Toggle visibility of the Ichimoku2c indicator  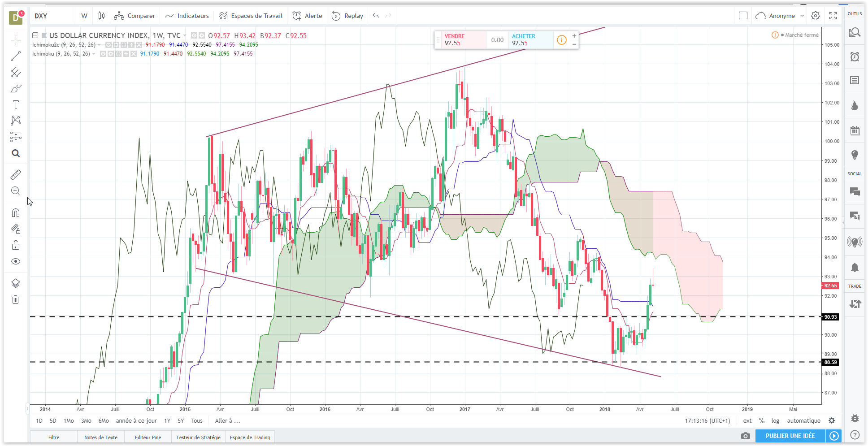click(x=108, y=45)
